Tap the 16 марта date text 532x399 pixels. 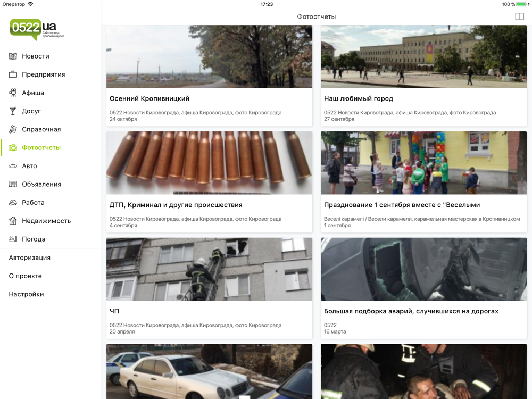[335, 331]
